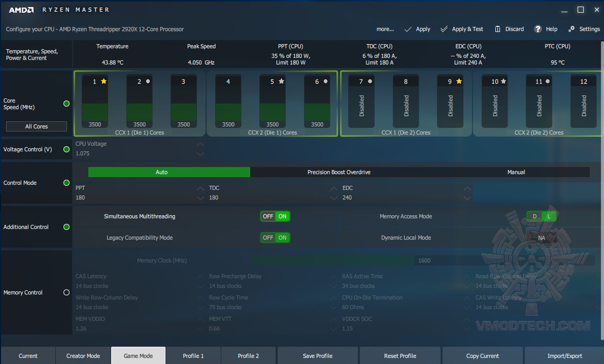The width and height of the screenshot is (604, 364).
Task: Click the dot marker on core 2
Action: click(x=148, y=81)
